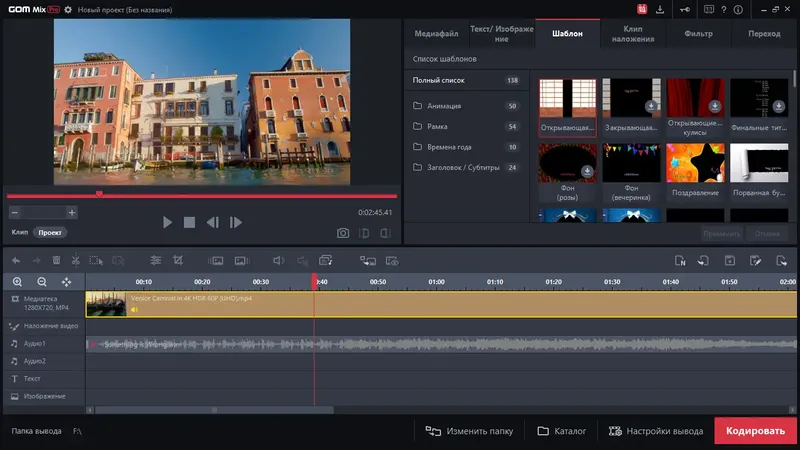Click the Кодировать button
This screenshot has height=450, width=800.
click(x=756, y=431)
